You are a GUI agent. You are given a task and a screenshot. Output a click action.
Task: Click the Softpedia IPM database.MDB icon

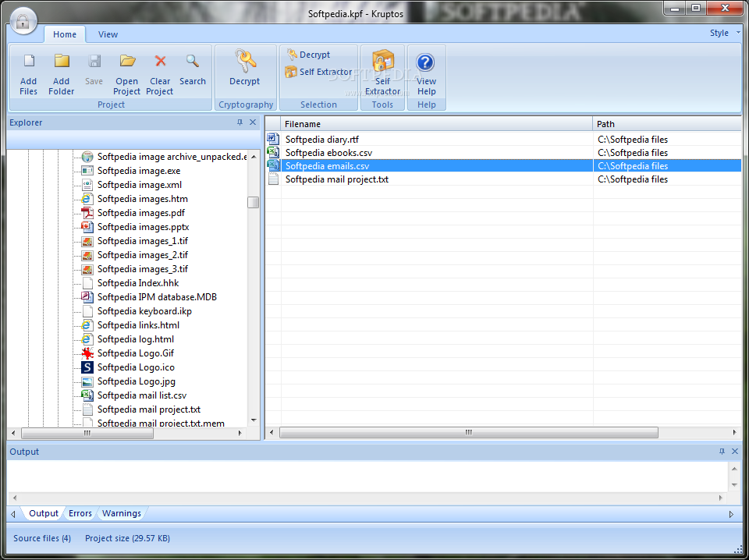(x=87, y=297)
